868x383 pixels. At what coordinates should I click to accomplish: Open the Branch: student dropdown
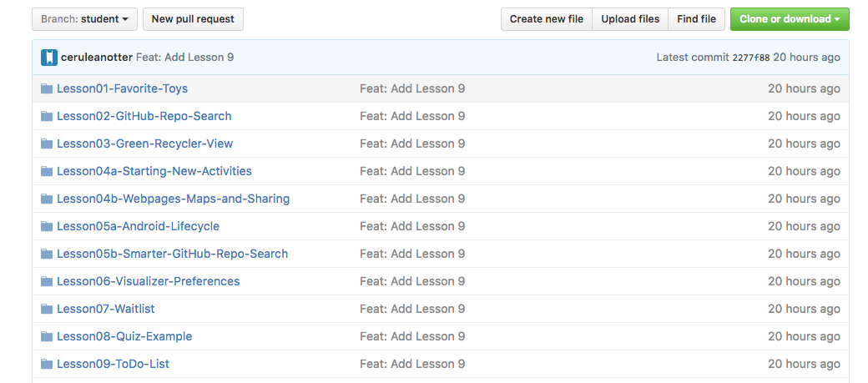84,19
